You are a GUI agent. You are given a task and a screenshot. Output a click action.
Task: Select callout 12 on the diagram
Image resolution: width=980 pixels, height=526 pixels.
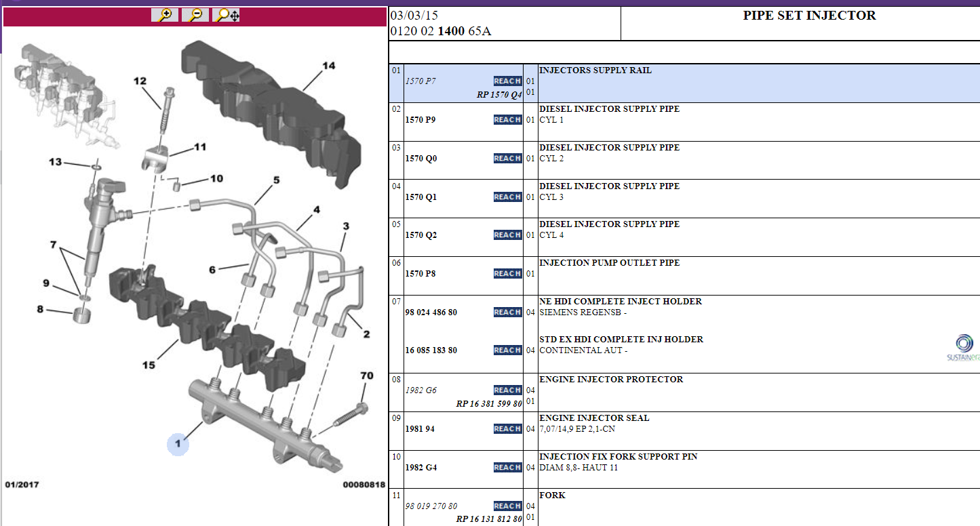tap(140, 81)
